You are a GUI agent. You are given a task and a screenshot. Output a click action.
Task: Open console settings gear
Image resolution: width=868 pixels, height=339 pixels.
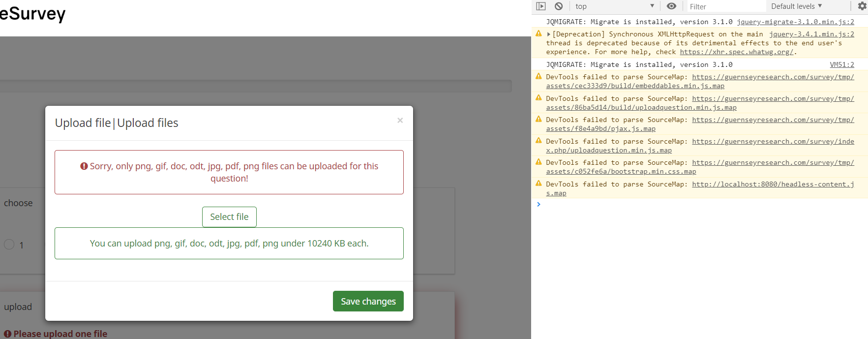862,6
